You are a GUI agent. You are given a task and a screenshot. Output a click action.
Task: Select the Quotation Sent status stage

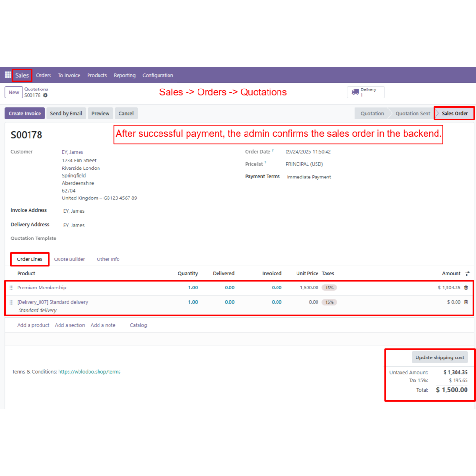412,113
